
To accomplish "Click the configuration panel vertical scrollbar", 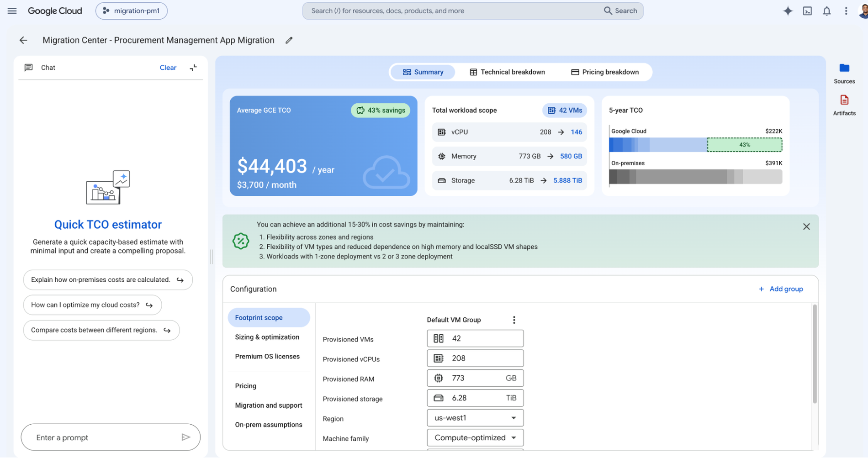I will [x=815, y=354].
